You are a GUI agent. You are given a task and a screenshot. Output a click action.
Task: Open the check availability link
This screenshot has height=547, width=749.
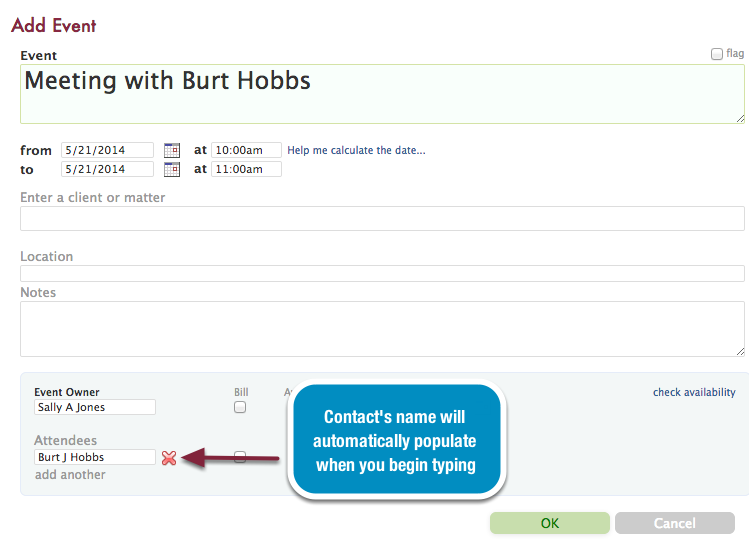point(694,392)
